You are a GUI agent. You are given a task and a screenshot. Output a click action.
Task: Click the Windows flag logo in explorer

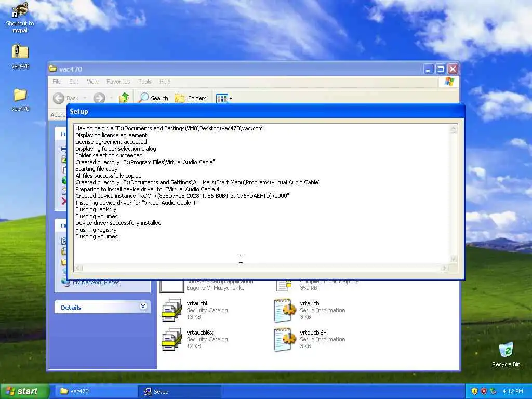[x=449, y=82]
